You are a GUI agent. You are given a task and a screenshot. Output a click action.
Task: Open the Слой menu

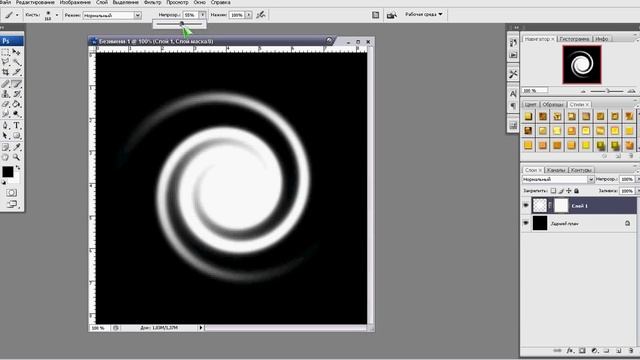(102, 2)
